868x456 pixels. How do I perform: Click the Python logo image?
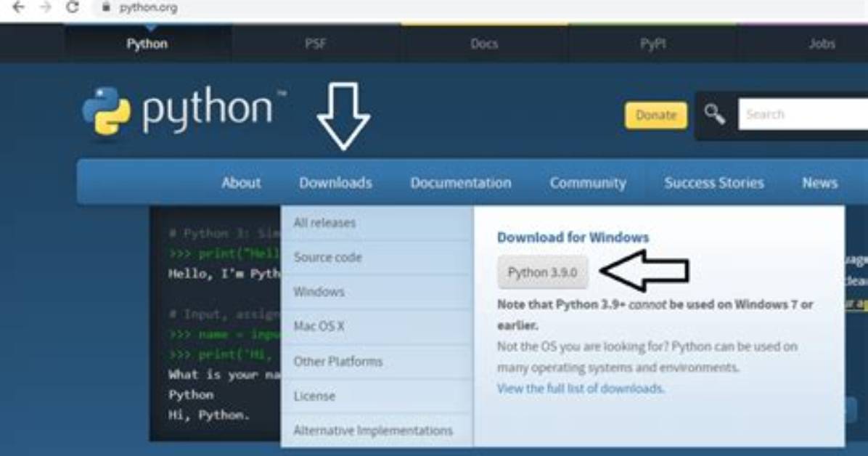tap(183, 111)
